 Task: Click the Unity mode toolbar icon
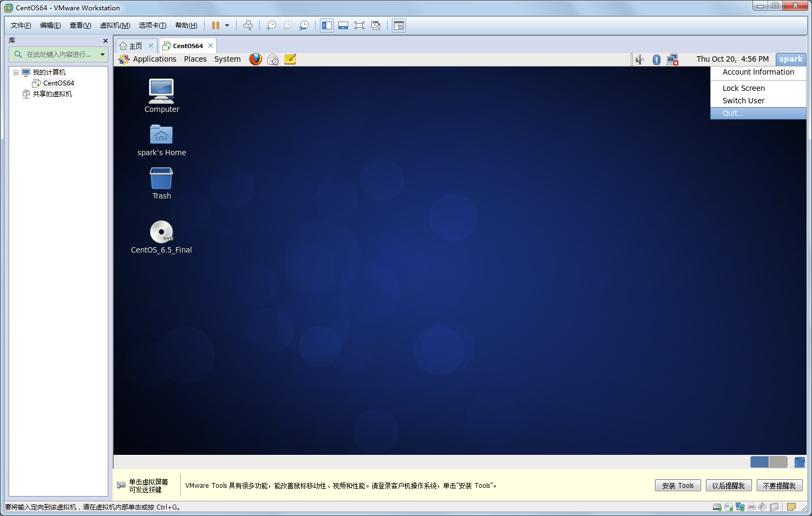[376, 25]
